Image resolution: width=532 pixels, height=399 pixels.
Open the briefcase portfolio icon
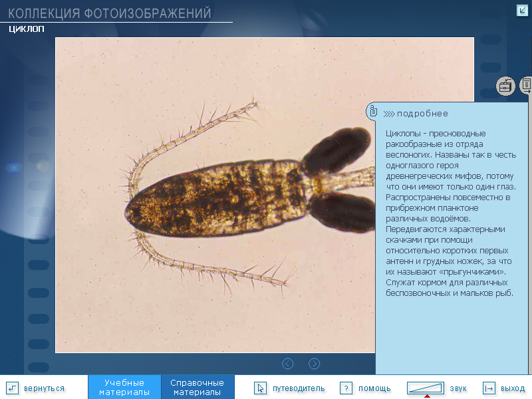(x=505, y=86)
